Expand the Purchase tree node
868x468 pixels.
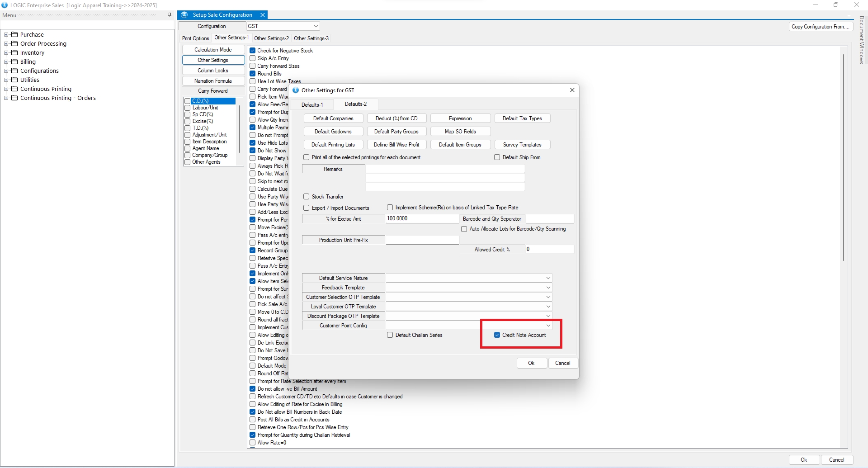point(6,34)
